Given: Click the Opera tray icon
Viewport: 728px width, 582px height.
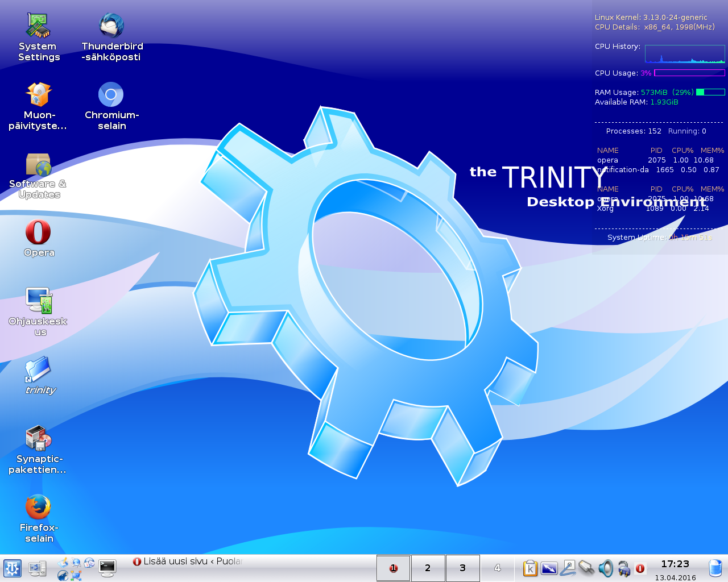Looking at the screenshot, I should tap(640, 568).
